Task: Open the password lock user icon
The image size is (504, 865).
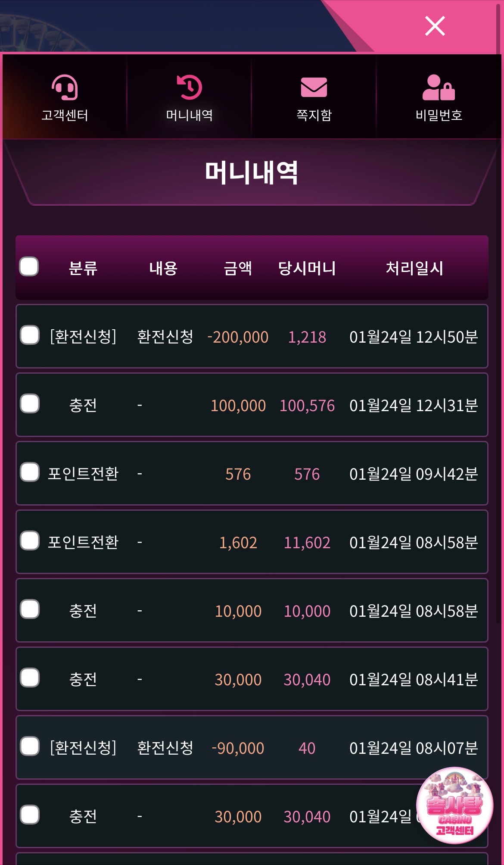Action: 438,87
